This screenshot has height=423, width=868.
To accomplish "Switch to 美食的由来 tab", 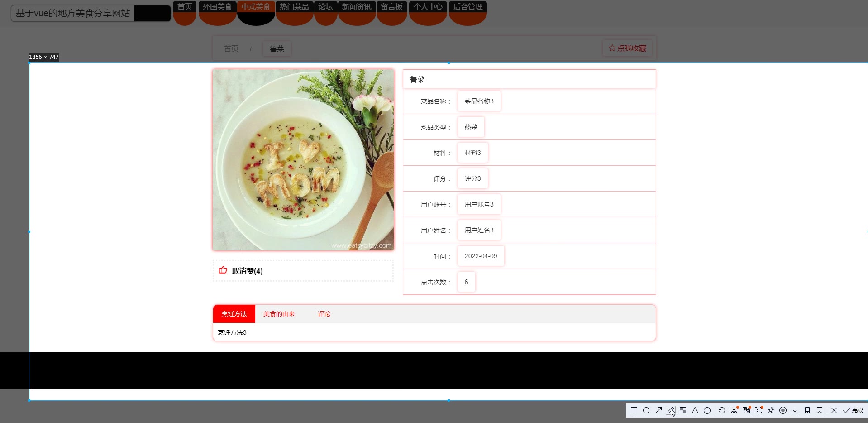I will point(279,314).
